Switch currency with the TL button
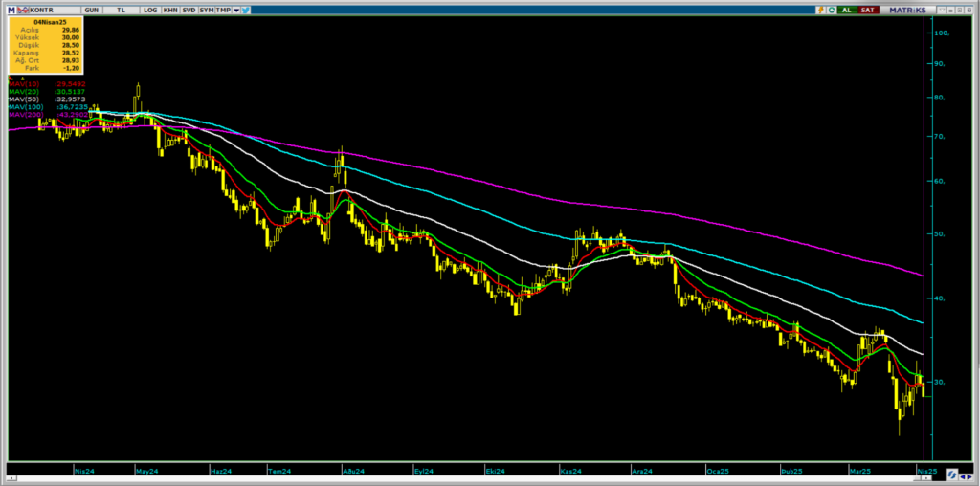This screenshot has width=980, height=486. coord(121,10)
